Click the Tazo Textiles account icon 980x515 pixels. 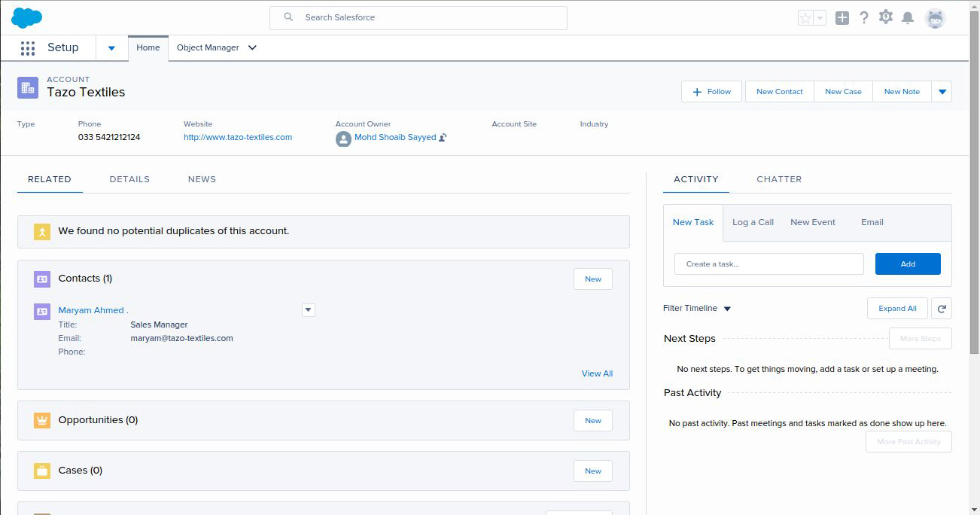pyautogui.click(x=28, y=88)
